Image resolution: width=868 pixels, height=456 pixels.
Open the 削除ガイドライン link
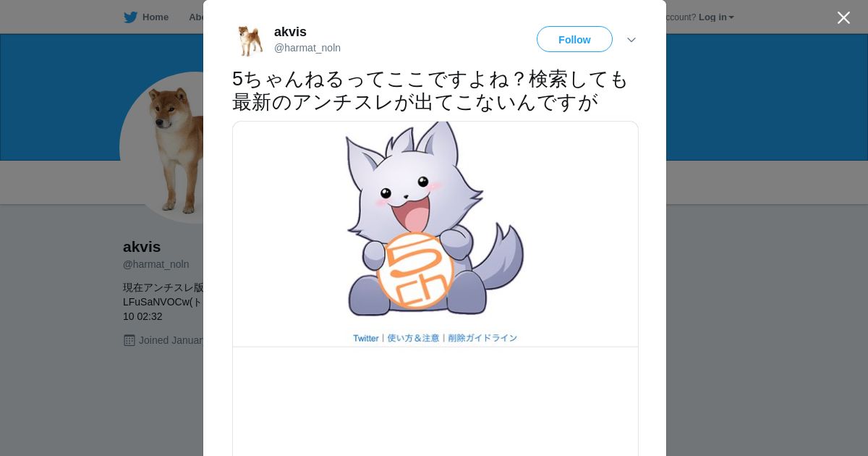click(x=482, y=338)
